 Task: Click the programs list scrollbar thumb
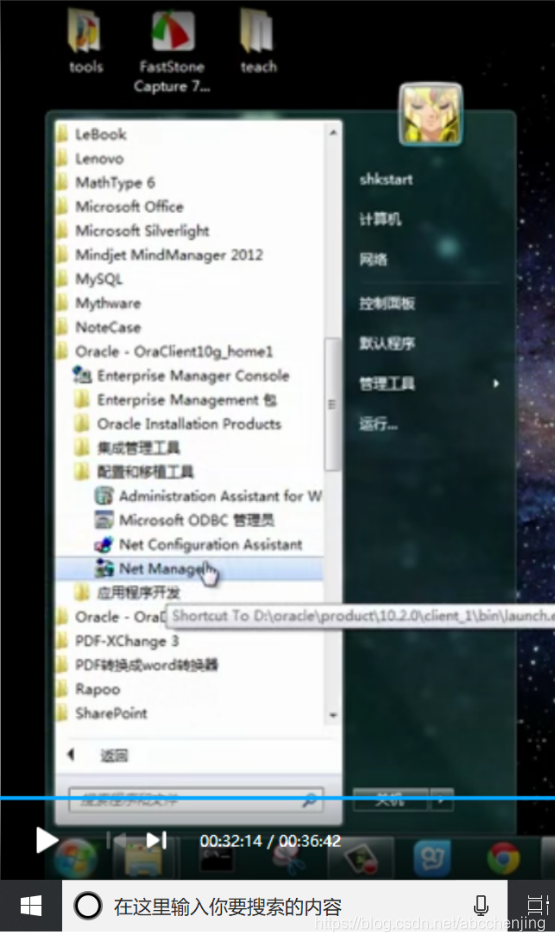click(333, 404)
